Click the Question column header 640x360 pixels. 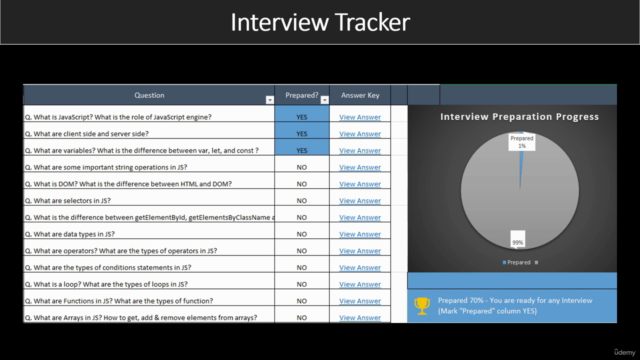coord(149,95)
